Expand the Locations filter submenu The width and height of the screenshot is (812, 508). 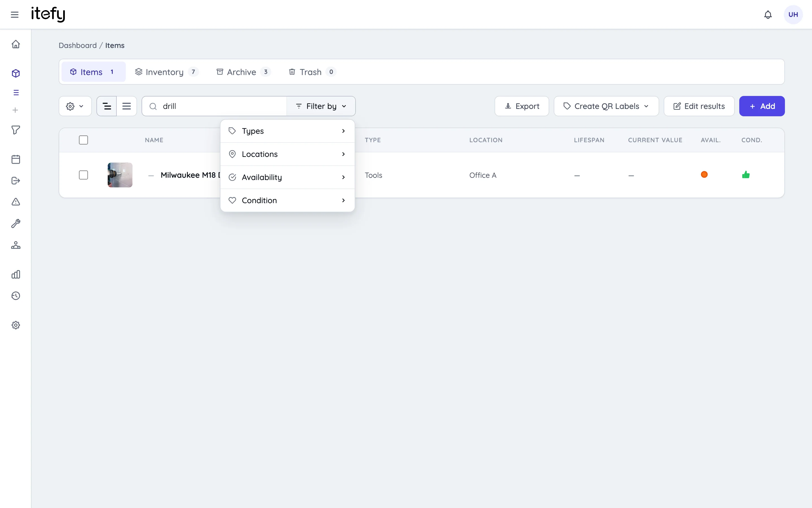click(x=288, y=154)
